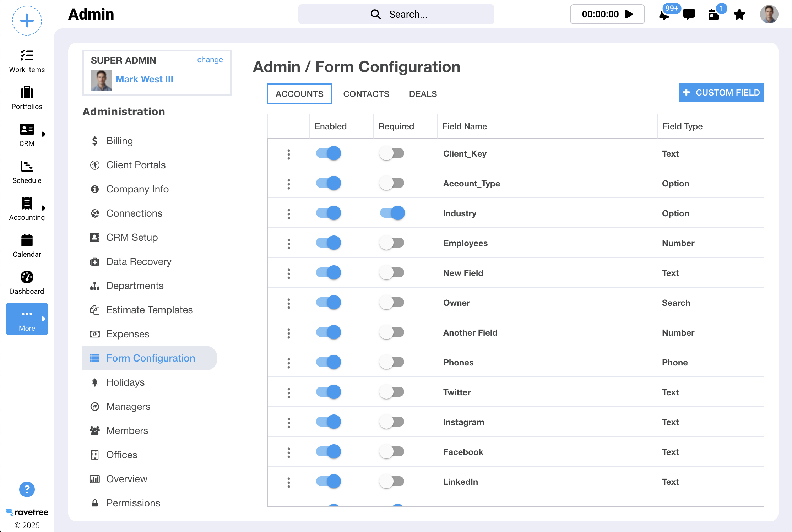Open the Dashboard gauge icon
Image resolution: width=792 pixels, height=532 pixels.
(27, 277)
